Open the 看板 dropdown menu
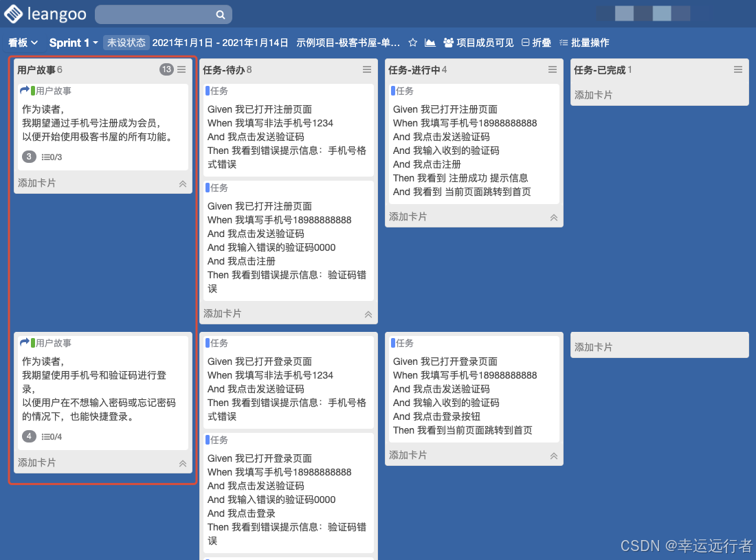This screenshot has width=756, height=560. 23,43
